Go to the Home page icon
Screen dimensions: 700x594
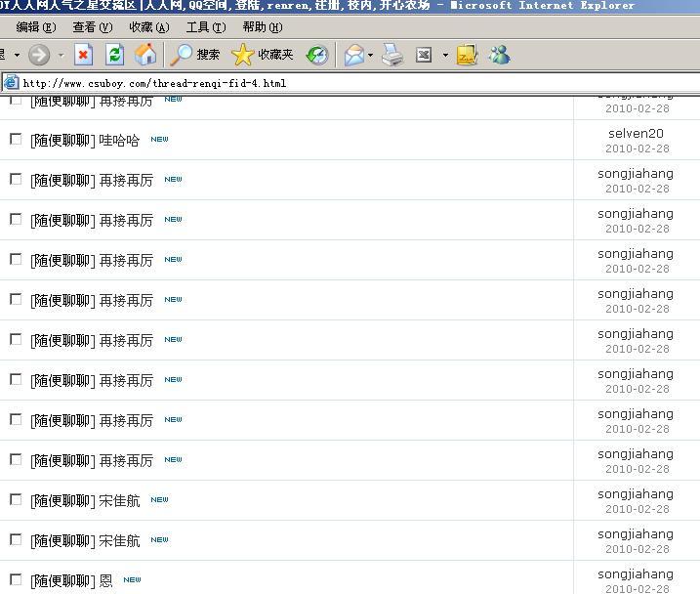click(144, 55)
